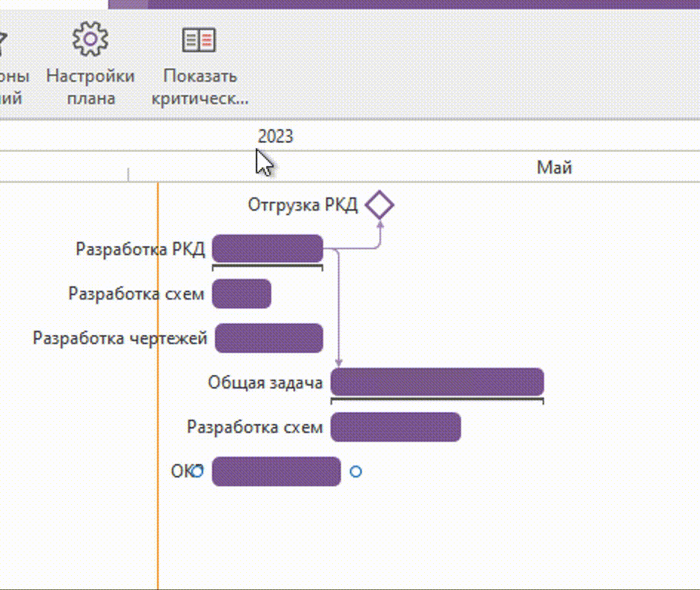700x590 pixels.
Task: Click the selected ОК task bar
Action: pyautogui.click(x=276, y=471)
